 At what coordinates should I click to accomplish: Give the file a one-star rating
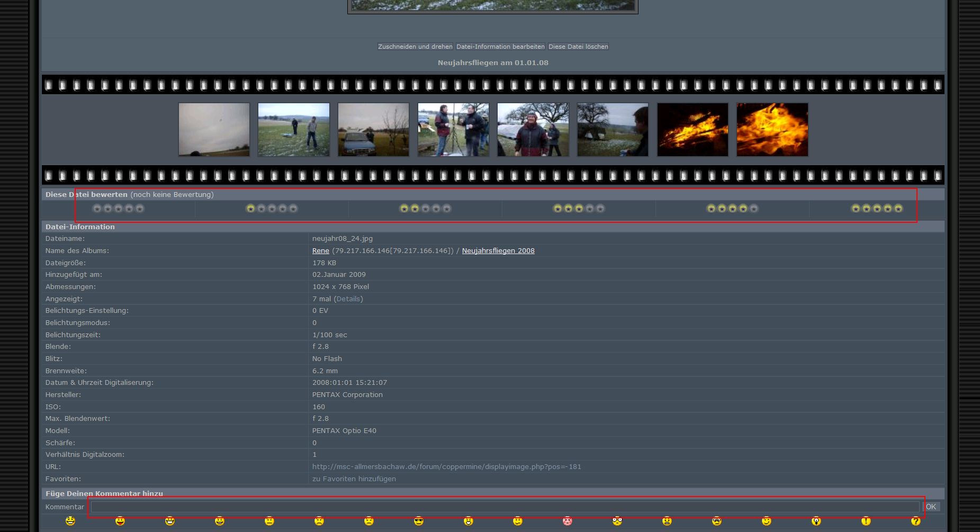click(x=272, y=209)
